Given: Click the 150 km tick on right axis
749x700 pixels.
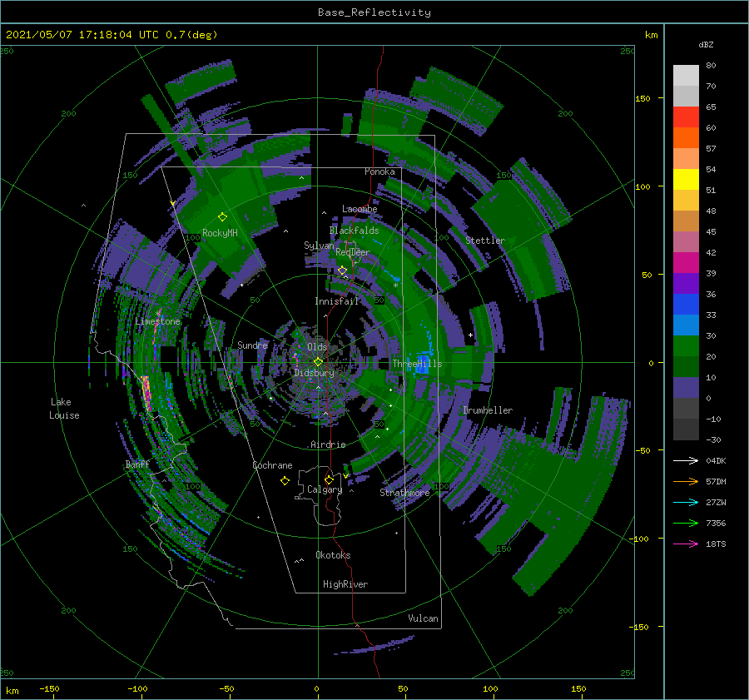Looking at the screenshot, I should coord(642,98).
